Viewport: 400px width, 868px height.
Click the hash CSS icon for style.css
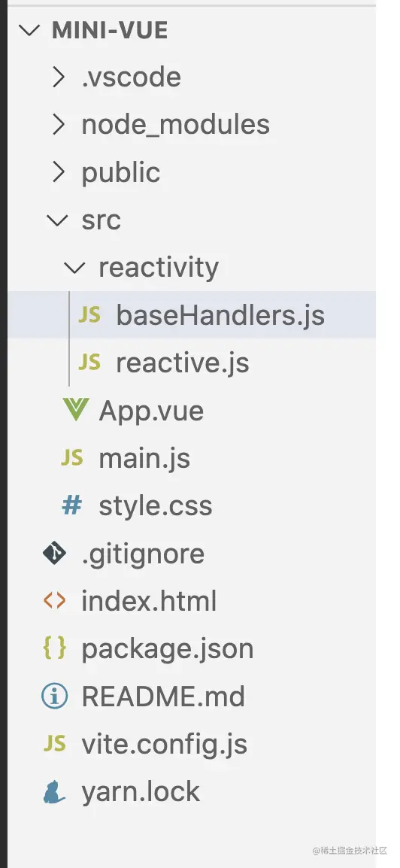72,505
